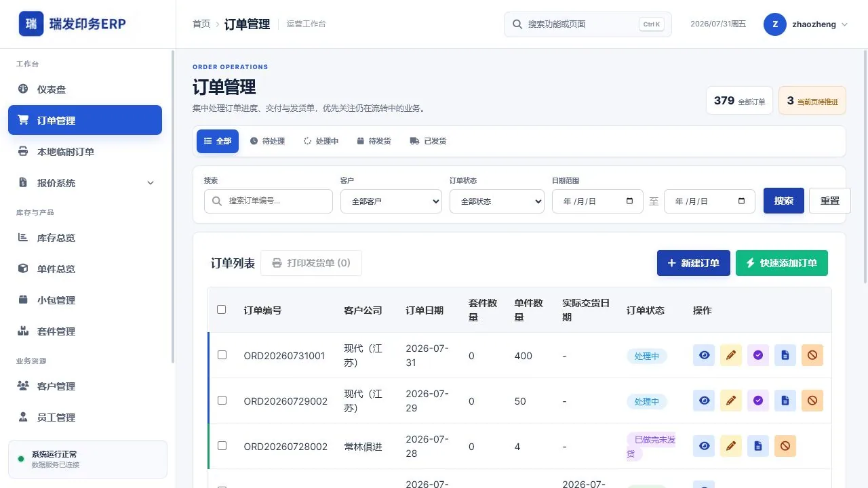Click order number ORD20260729002 text
This screenshot has height=488, width=868.
pos(285,401)
